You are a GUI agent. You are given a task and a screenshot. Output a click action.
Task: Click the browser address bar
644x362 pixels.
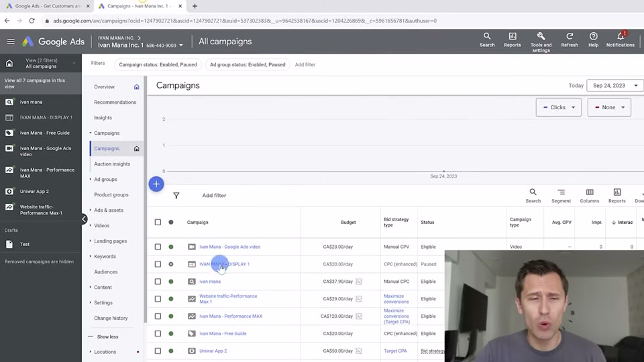(244, 21)
